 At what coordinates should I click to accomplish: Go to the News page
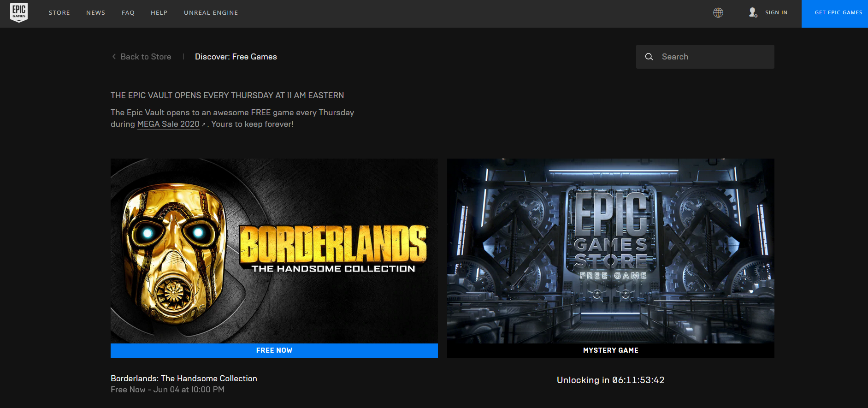95,12
